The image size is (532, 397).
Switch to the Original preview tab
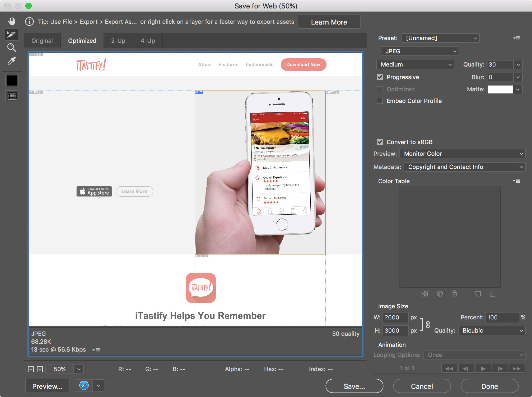coord(42,40)
